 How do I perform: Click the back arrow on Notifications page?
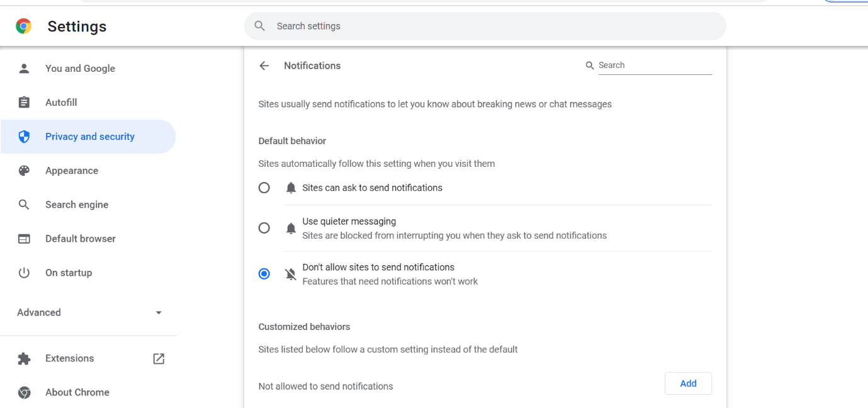[x=264, y=65]
